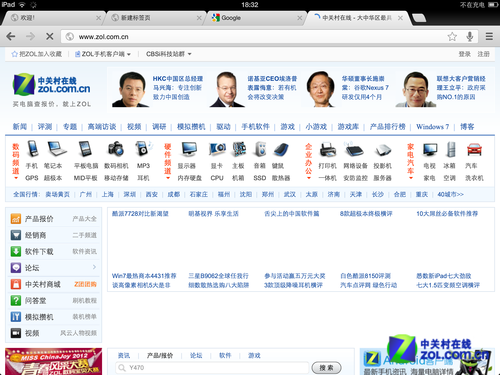Click the forward navigation arrow
This screenshot has width=500, height=375.
point(30,36)
